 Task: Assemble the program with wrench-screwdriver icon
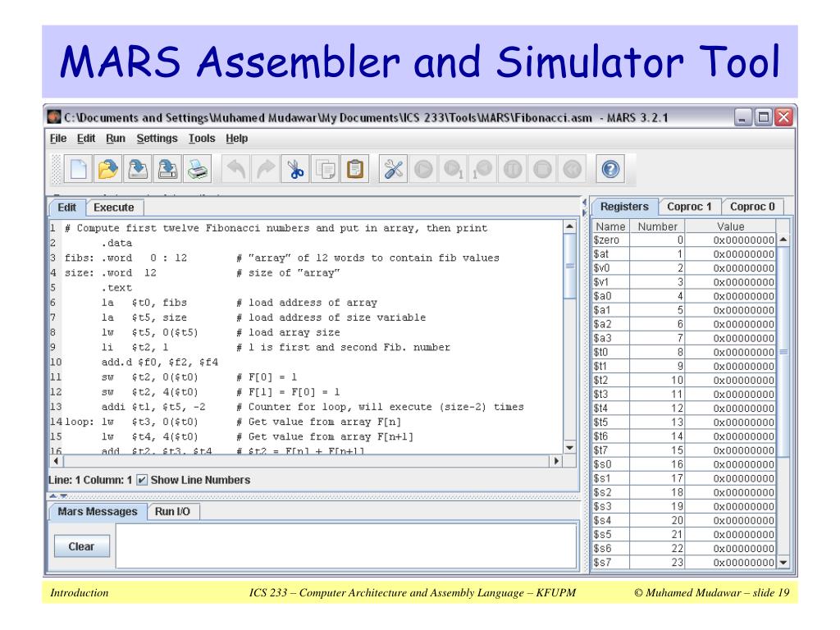tap(393, 169)
